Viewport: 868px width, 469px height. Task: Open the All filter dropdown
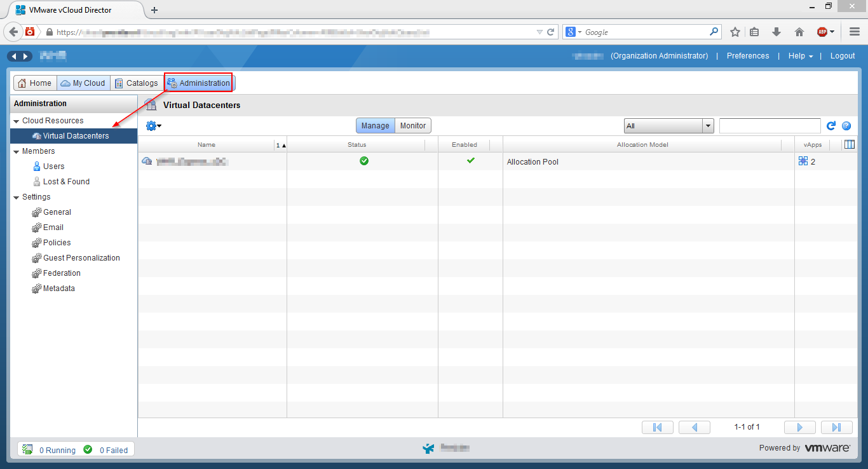[669, 126]
